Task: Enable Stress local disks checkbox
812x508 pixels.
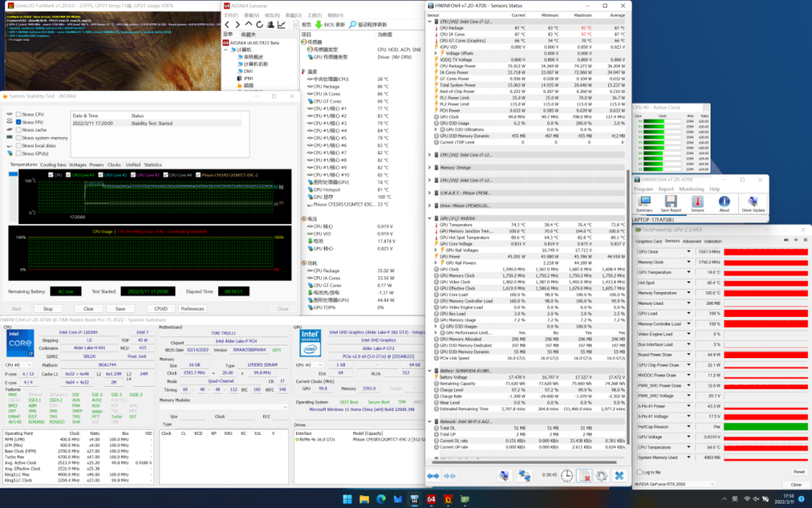Action: (x=19, y=146)
